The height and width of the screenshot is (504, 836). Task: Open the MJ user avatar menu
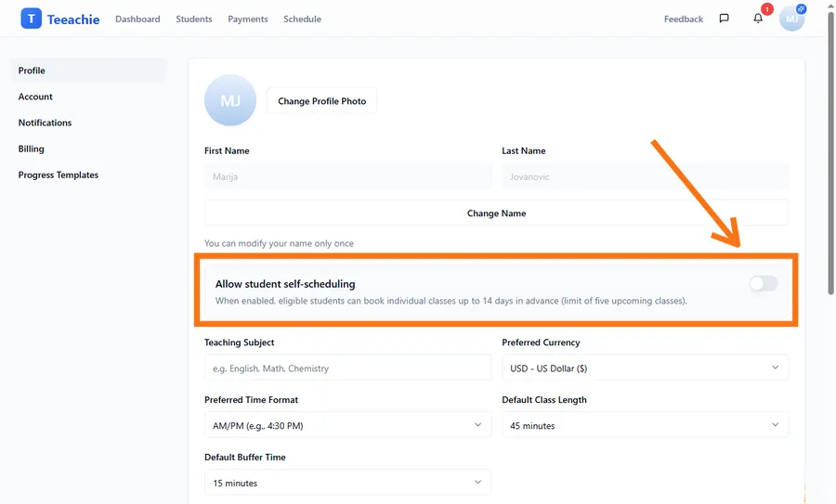(791, 19)
